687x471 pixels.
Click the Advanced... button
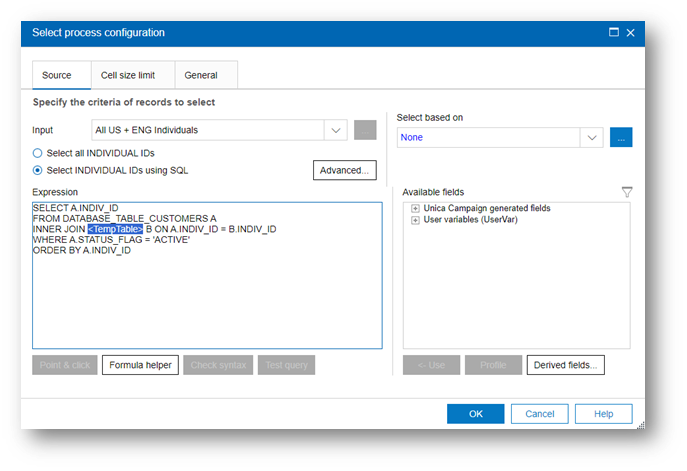point(345,170)
